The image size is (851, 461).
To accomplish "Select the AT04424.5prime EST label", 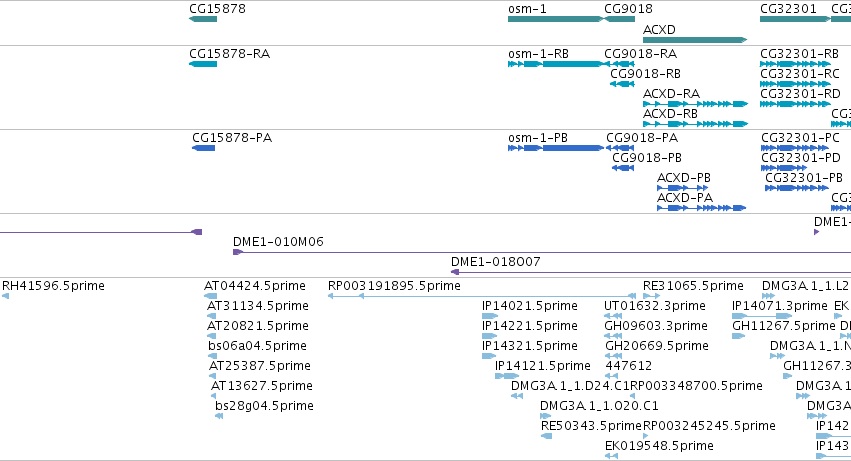I will pyautogui.click(x=255, y=286).
